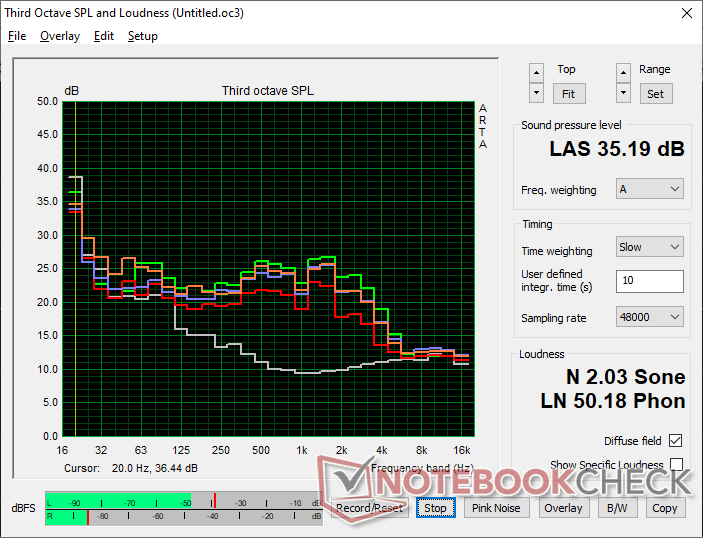Viewport: 703px width, 538px height.
Task: Toggle the Diffuse field checkbox
Action: click(x=675, y=441)
